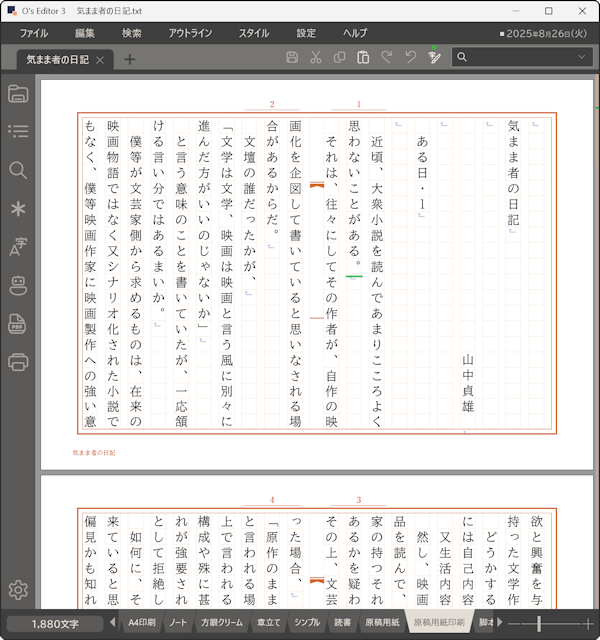This screenshot has height=640, width=600.
Task: Open the file folder panel in sidebar
Action: (x=18, y=94)
